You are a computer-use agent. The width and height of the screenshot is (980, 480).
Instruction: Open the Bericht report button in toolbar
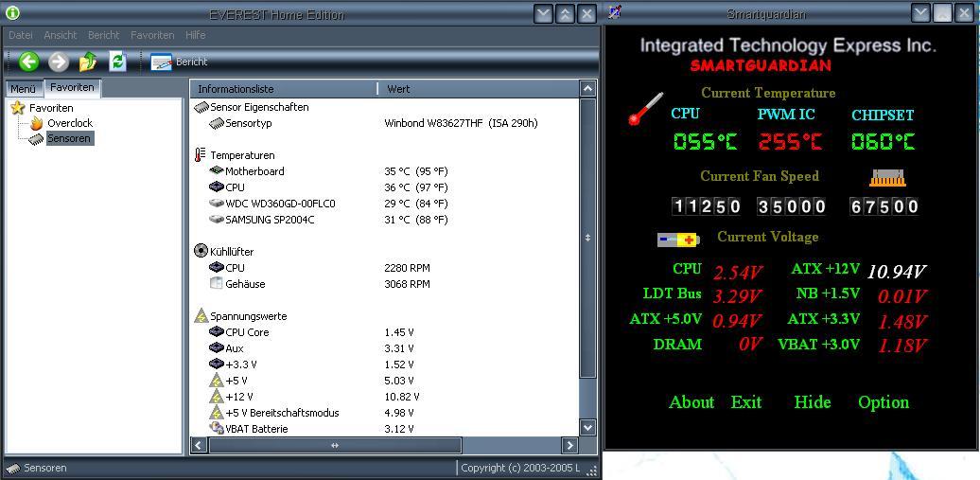coord(179,62)
